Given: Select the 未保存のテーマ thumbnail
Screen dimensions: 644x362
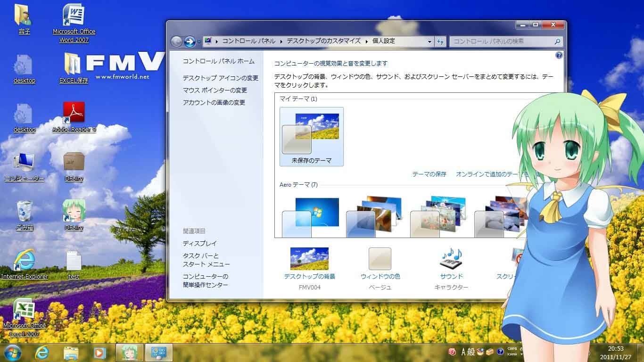Looking at the screenshot, I should tap(311, 136).
